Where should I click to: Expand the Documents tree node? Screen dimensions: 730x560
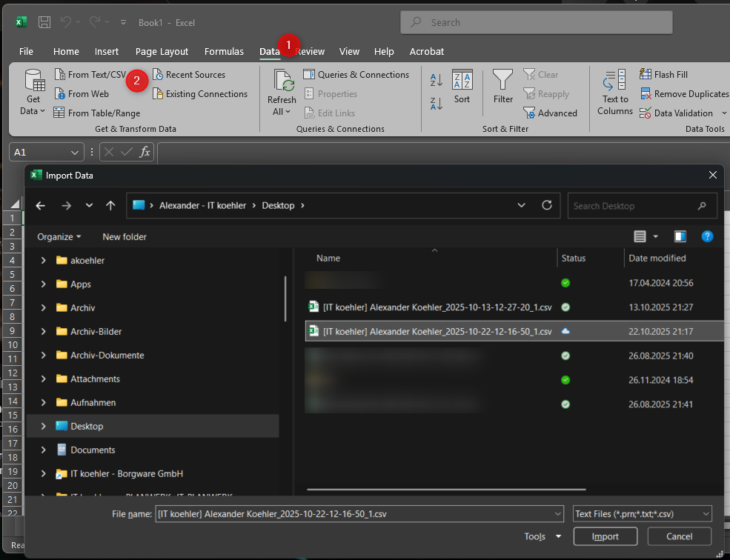(x=44, y=450)
